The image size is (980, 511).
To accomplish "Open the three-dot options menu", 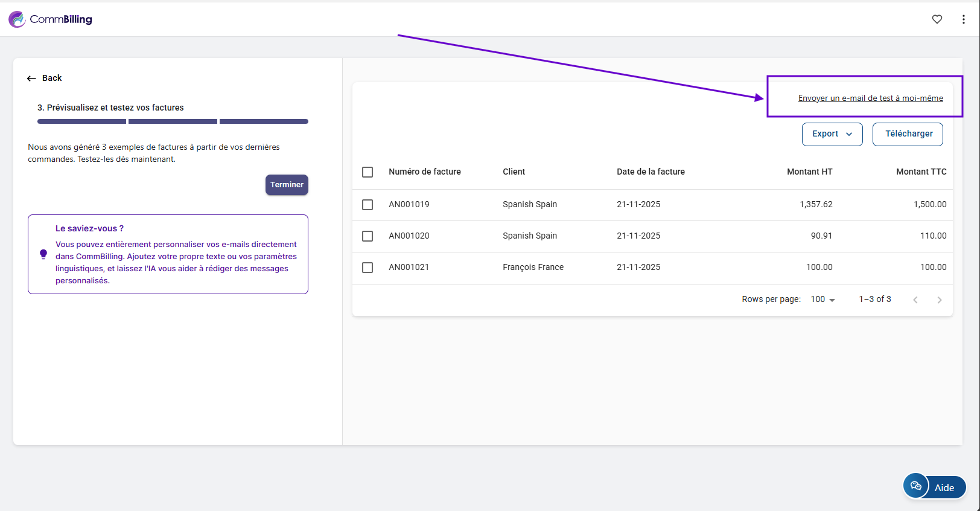I will (963, 19).
